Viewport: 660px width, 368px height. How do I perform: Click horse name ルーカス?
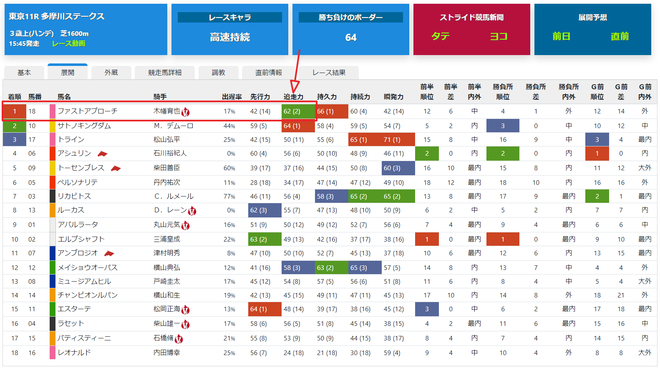71,210
